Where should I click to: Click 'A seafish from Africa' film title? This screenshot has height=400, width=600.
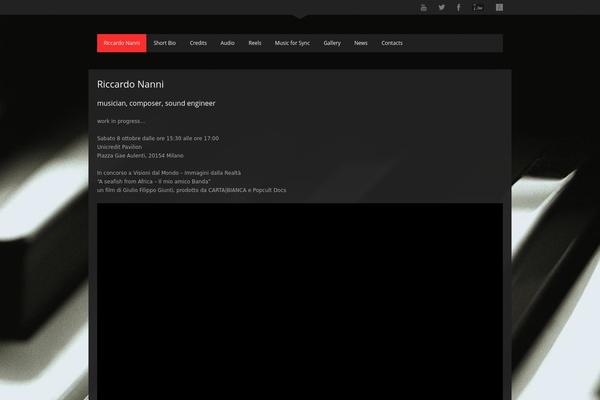[x=153, y=181]
